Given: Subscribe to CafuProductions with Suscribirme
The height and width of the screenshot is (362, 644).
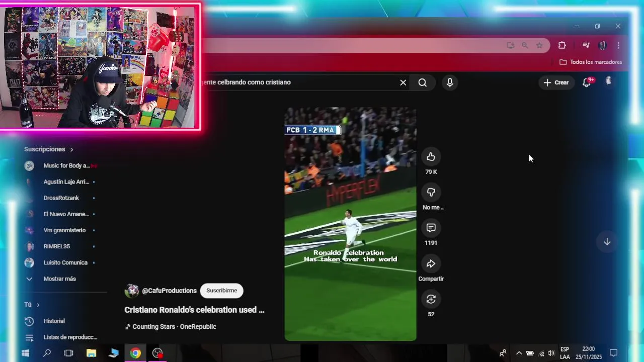Looking at the screenshot, I should 221,291.
